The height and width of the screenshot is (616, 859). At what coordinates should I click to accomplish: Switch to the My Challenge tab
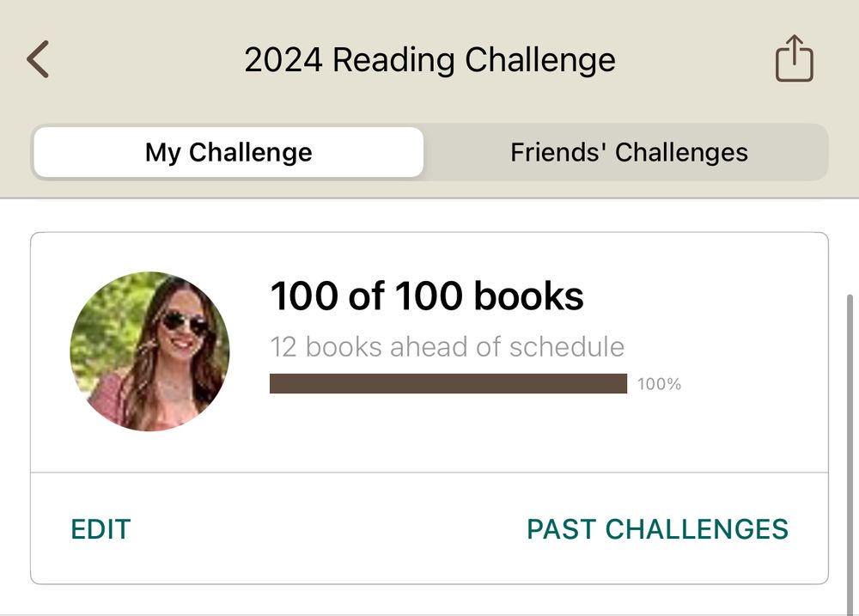coord(228,153)
